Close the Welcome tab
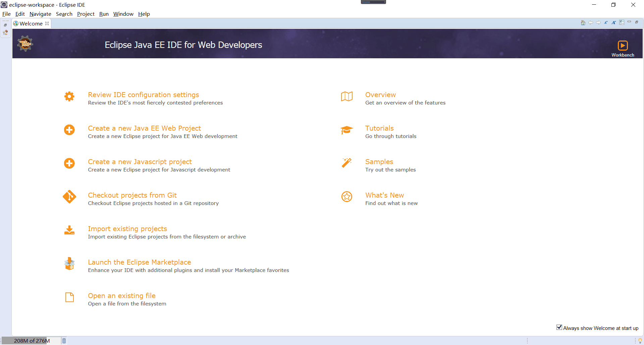Viewport: 644px width, 345px height. point(47,23)
